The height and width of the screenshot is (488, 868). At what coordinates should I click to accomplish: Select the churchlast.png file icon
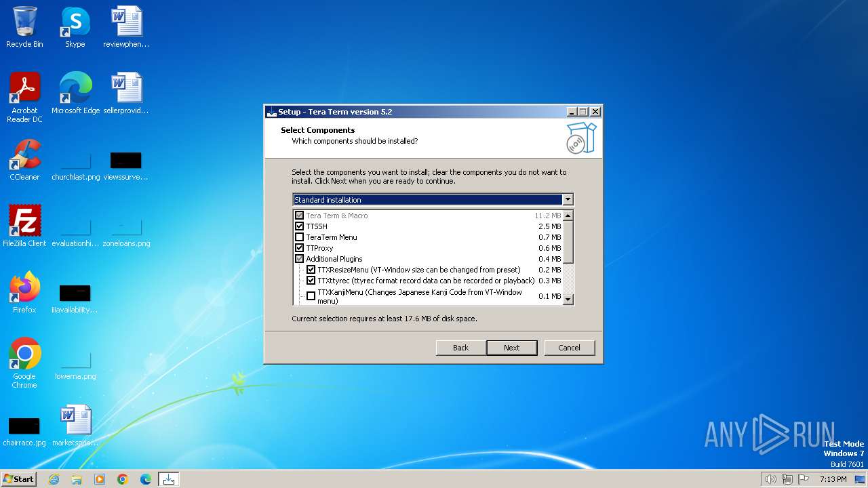point(75,165)
